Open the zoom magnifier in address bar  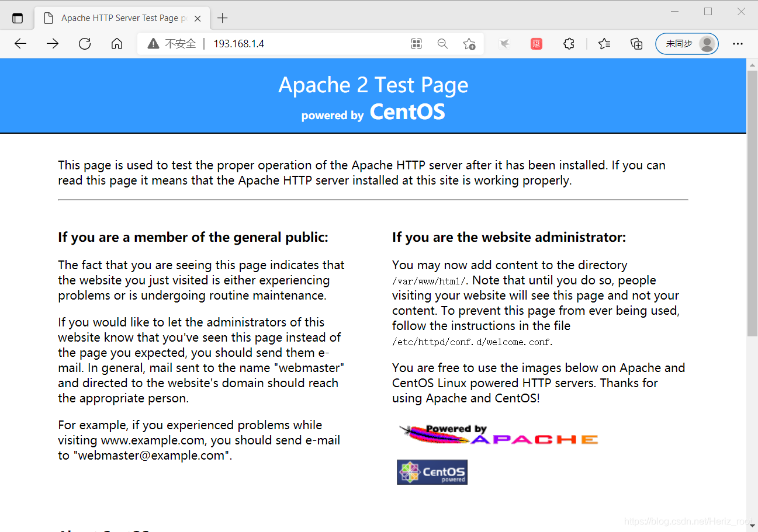coord(442,44)
